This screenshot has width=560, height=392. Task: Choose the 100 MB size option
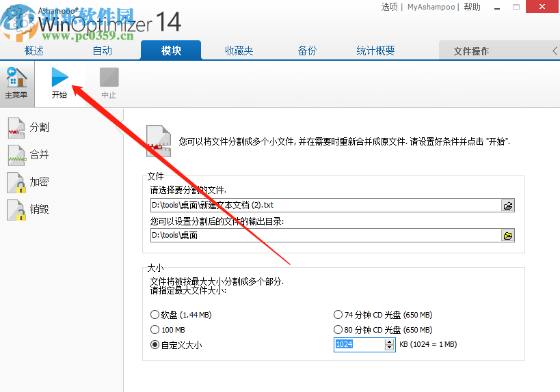coord(168,330)
